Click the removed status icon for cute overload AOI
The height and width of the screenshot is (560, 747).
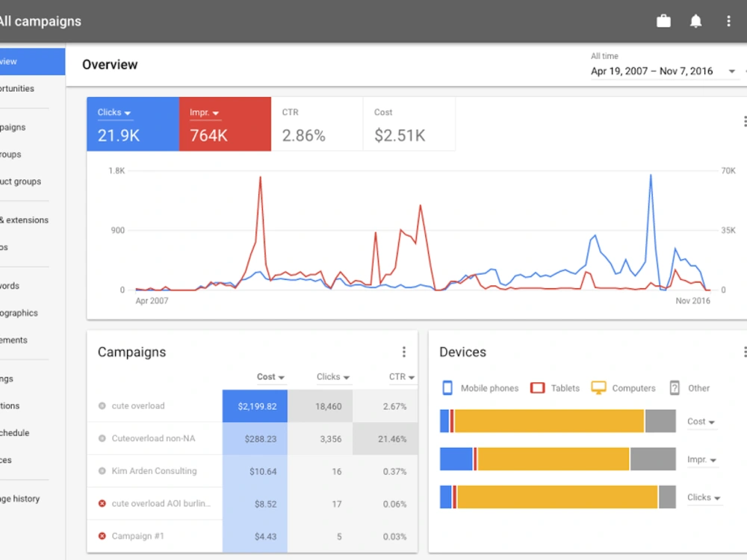pyautogui.click(x=102, y=503)
